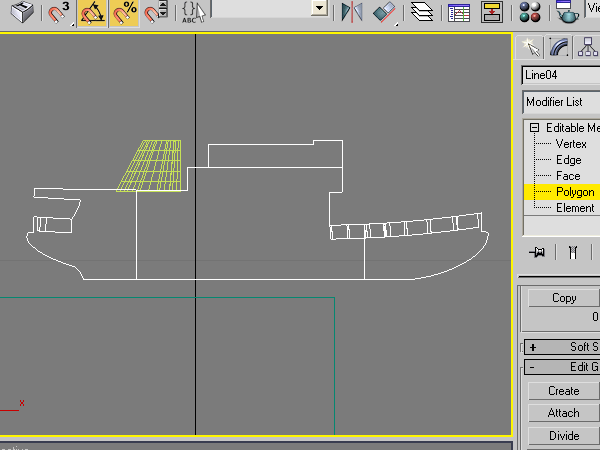
Task: Open the Named Selection Sets dropdown arrow
Action: pos(320,8)
